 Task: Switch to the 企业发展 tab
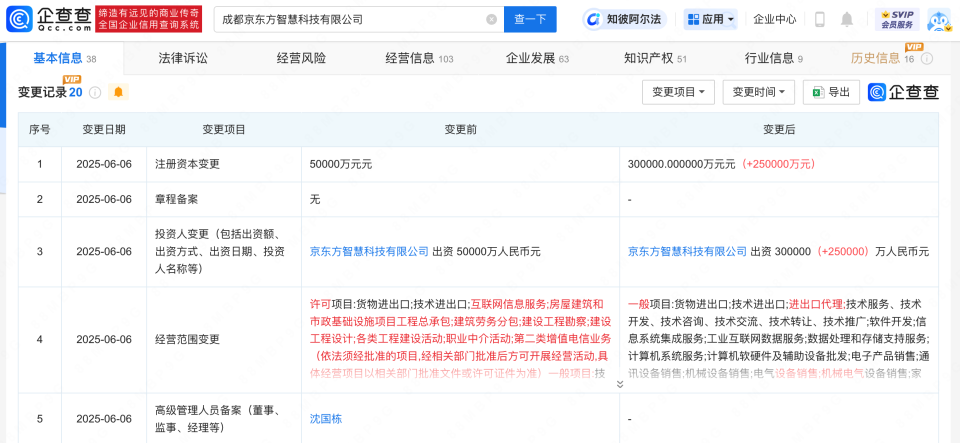pos(537,59)
